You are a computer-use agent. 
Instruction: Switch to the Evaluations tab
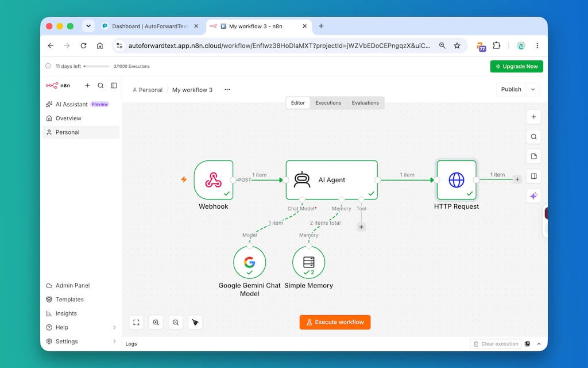[365, 103]
